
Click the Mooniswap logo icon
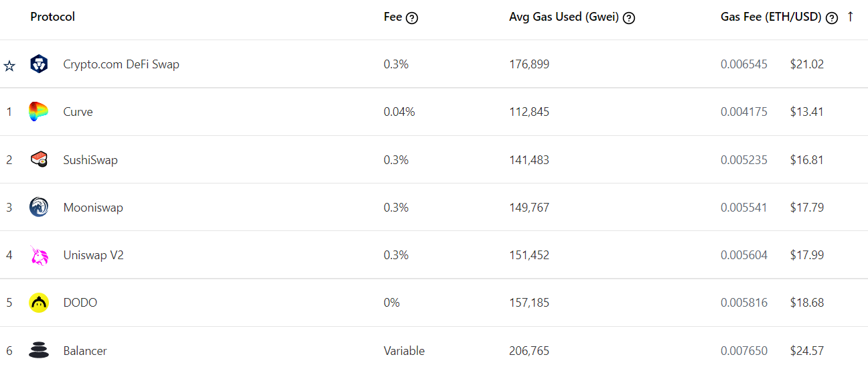click(x=39, y=207)
